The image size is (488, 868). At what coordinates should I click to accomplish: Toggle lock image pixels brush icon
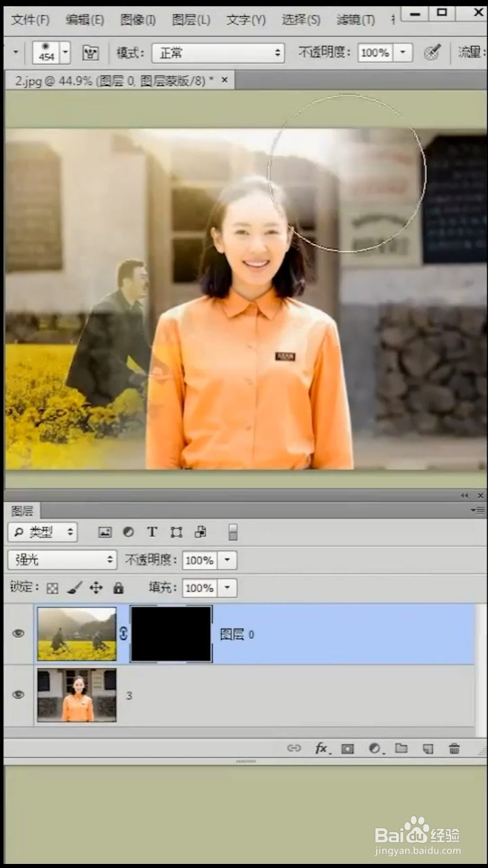75,588
